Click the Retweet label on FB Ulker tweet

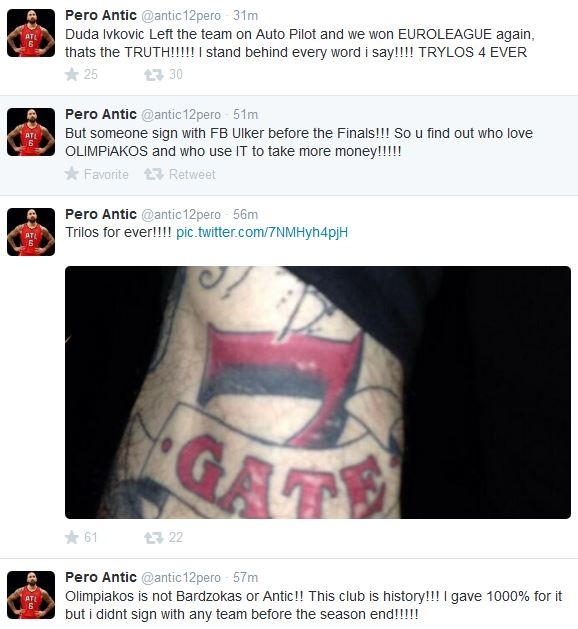pos(192,174)
